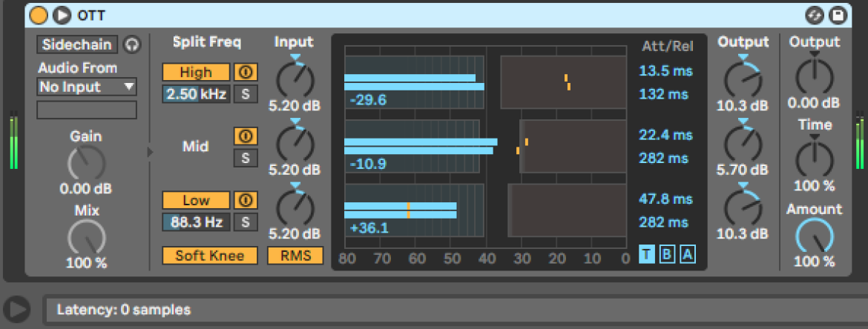The height and width of the screenshot is (329, 868).
Task: Click the High band 10.3 dB Output knob
Action: click(x=743, y=79)
